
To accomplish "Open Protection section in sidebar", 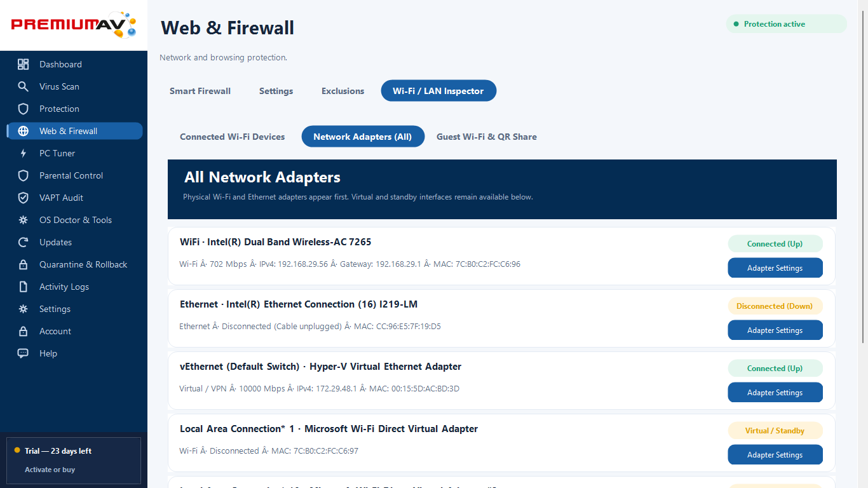I will click(74, 109).
